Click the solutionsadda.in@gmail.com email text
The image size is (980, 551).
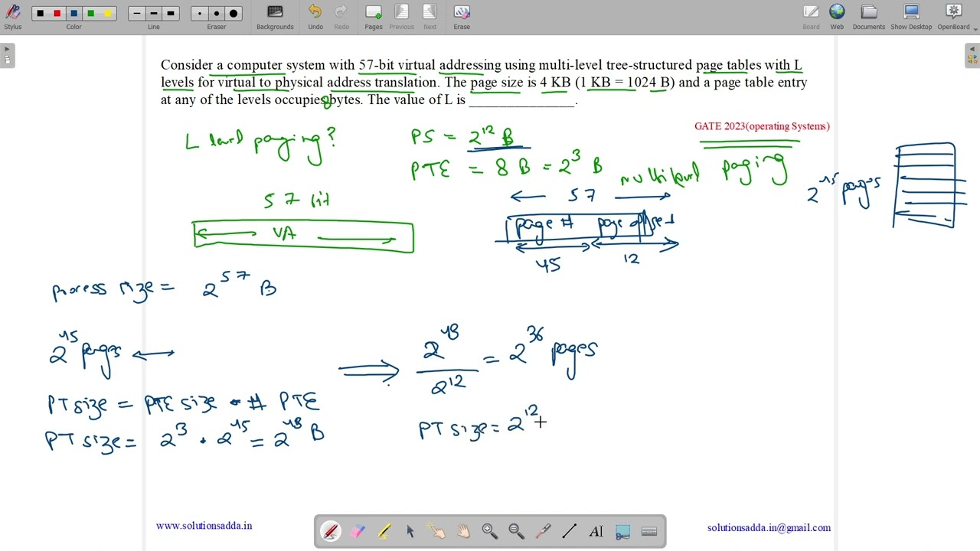click(x=769, y=528)
